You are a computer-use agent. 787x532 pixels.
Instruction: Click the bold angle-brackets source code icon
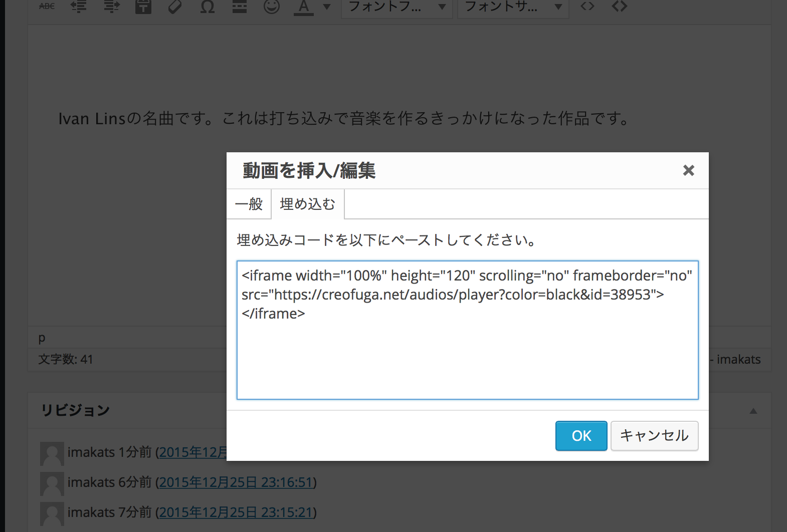(x=620, y=6)
